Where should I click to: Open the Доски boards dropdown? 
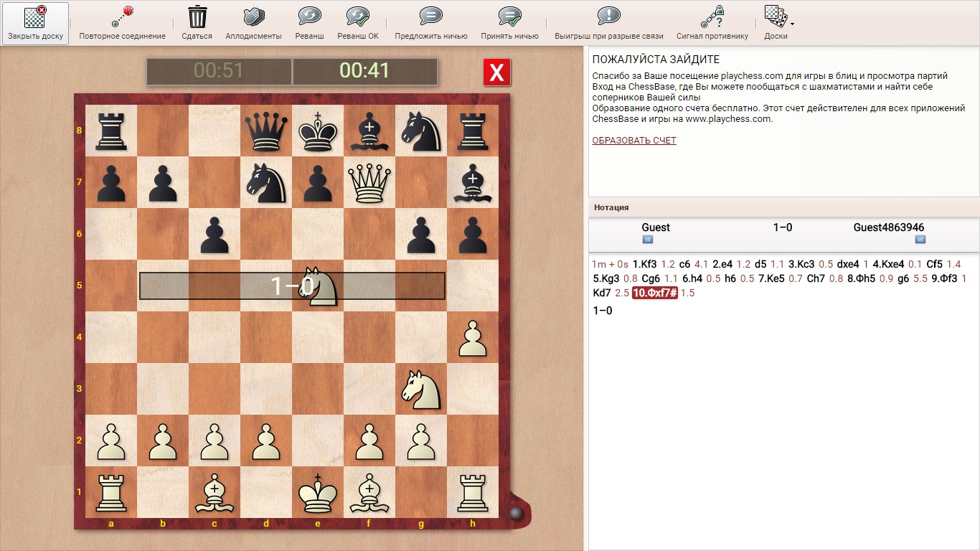(x=776, y=17)
